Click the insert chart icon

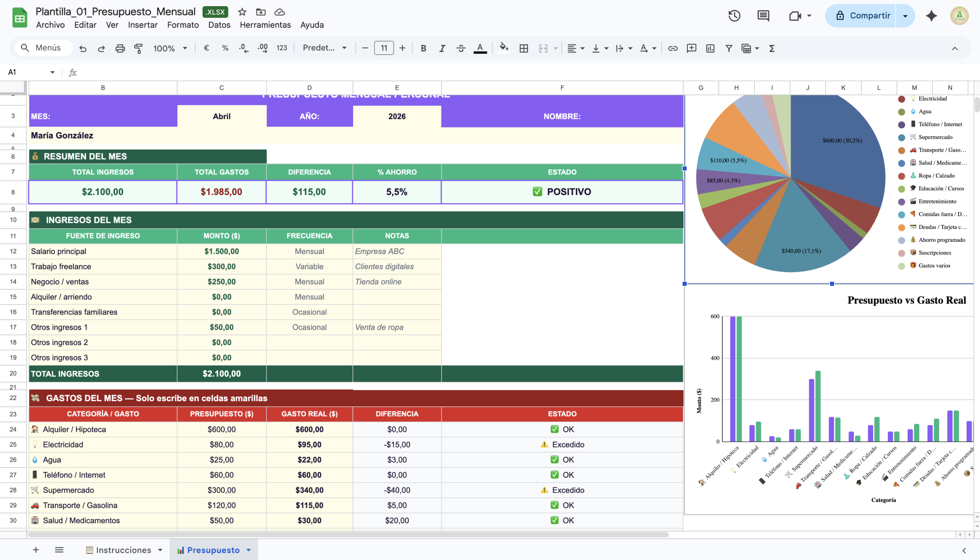[710, 48]
